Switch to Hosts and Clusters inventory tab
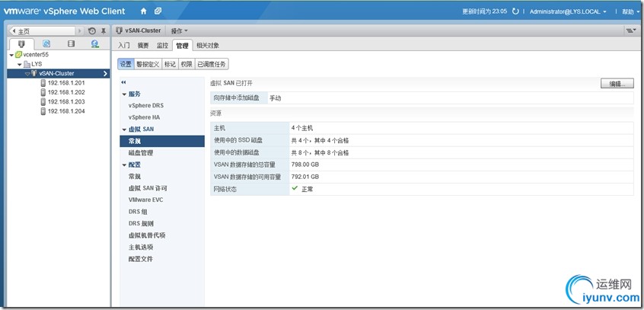This screenshot has width=644, height=310. tap(21, 43)
